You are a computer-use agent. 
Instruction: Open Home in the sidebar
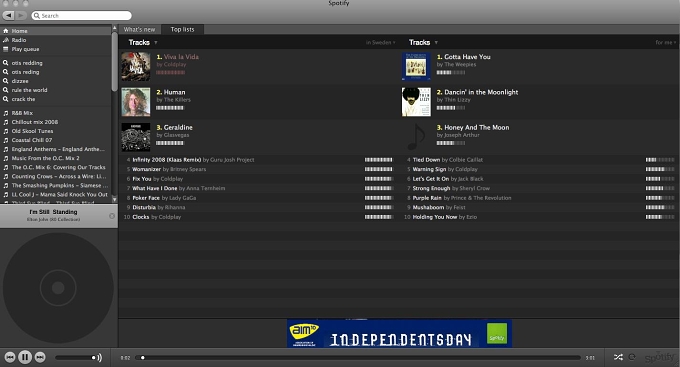(x=56, y=31)
